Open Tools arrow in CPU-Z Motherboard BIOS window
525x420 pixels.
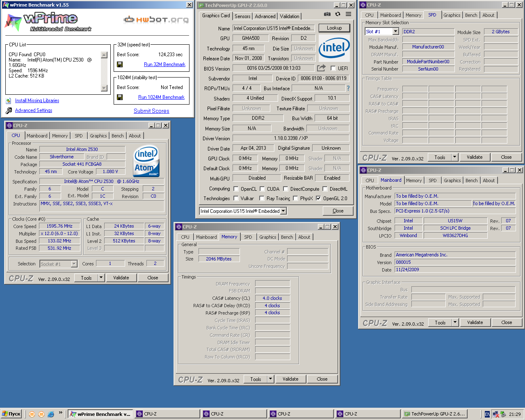(x=455, y=322)
